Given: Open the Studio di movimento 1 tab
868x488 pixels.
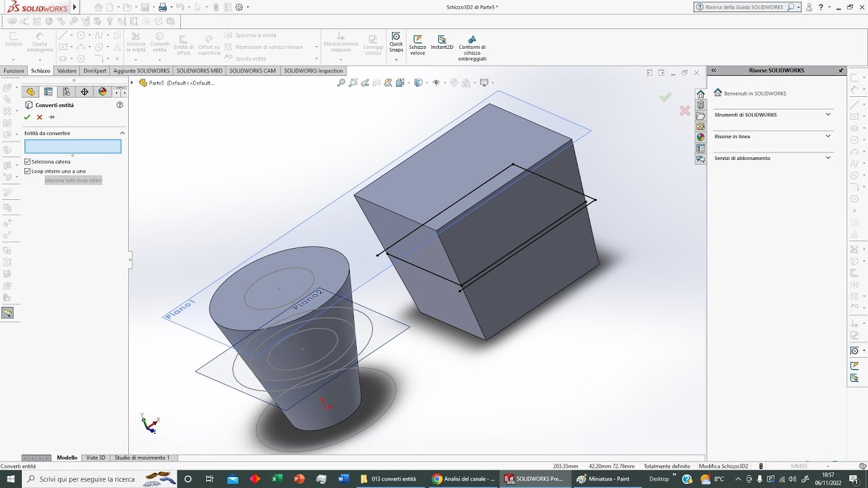Looking at the screenshot, I should [x=142, y=457].
